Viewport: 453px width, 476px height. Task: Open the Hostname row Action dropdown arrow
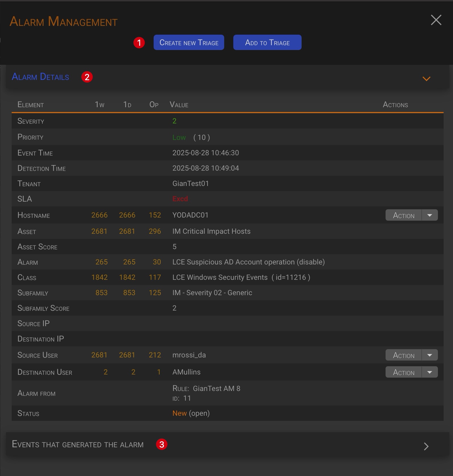[430, 215]
